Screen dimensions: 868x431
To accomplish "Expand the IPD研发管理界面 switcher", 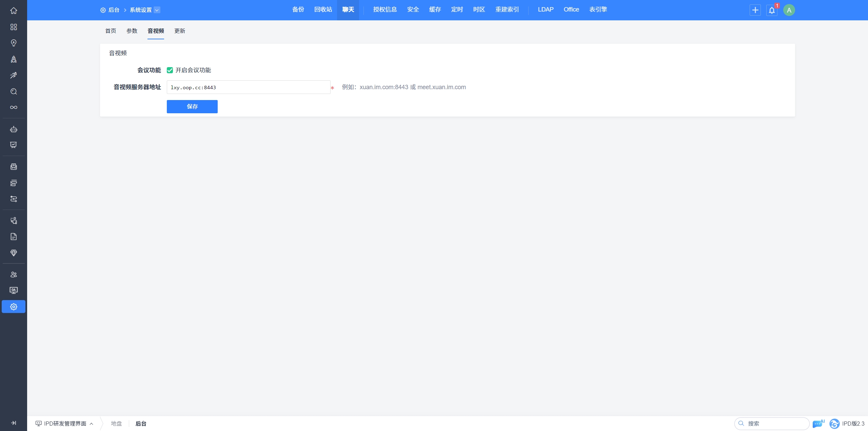I will click(x=64, y=424).
